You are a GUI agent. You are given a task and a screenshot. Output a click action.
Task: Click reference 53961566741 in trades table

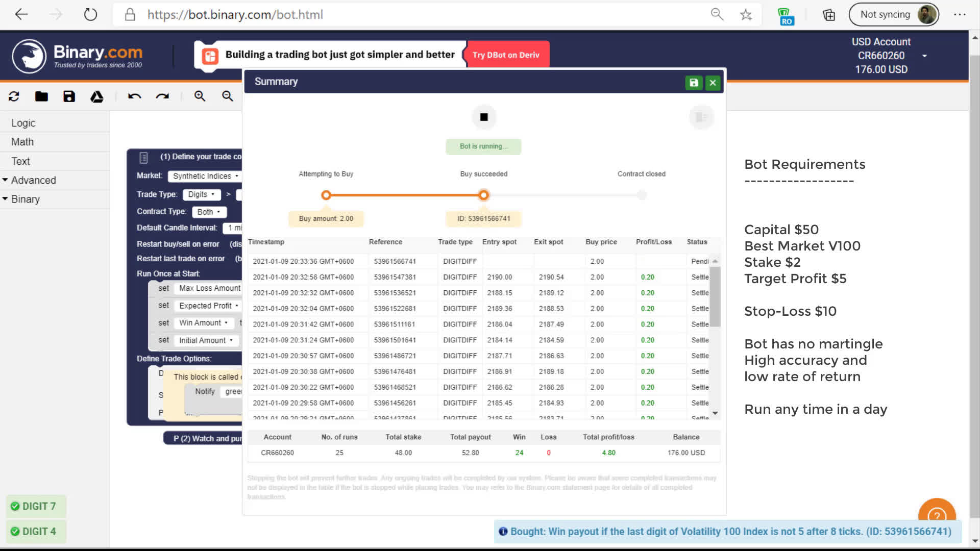tap(395, 261)
